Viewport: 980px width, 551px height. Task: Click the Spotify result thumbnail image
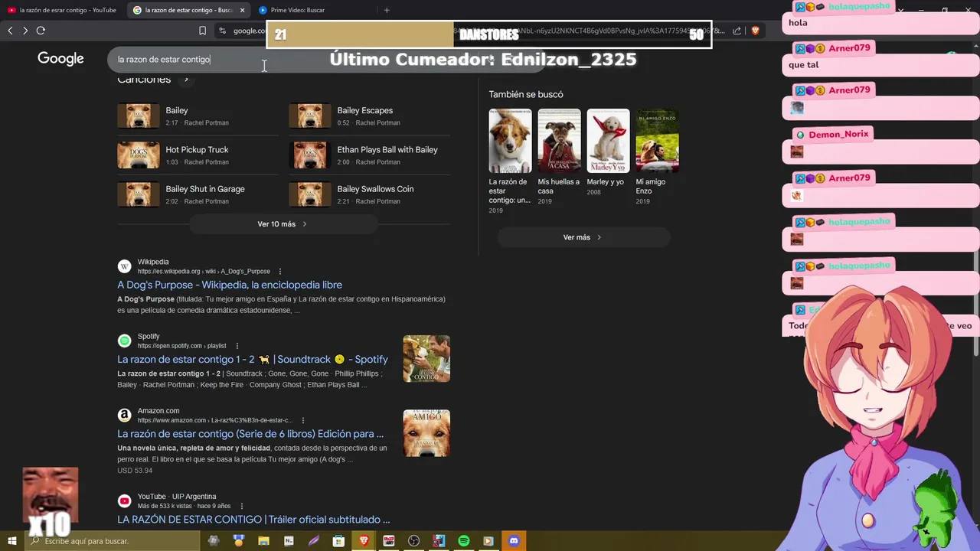tap(426, 358)
